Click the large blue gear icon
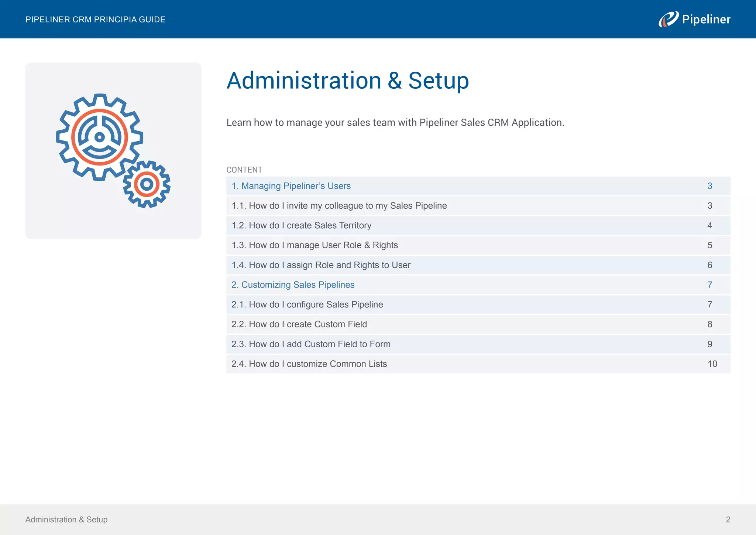Viewport: 756px width, 535px height. pyautogui.click(x=99, y=137)
